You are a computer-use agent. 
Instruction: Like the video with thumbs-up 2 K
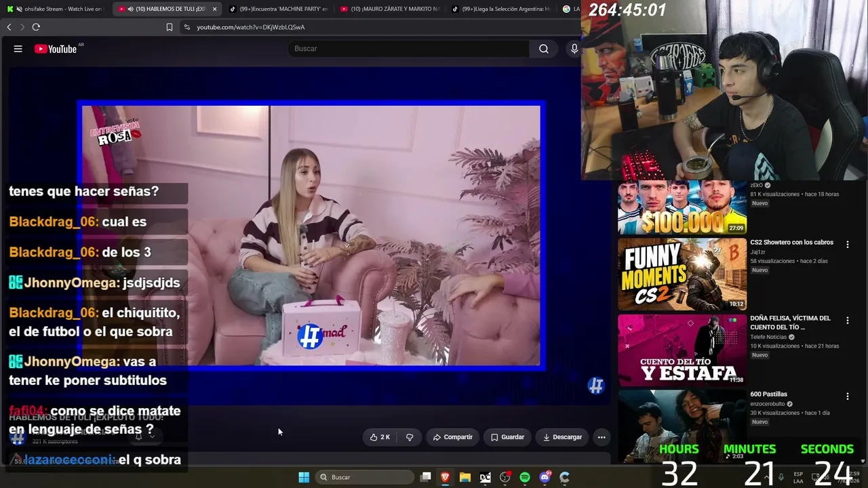click(x=380, y=437)
